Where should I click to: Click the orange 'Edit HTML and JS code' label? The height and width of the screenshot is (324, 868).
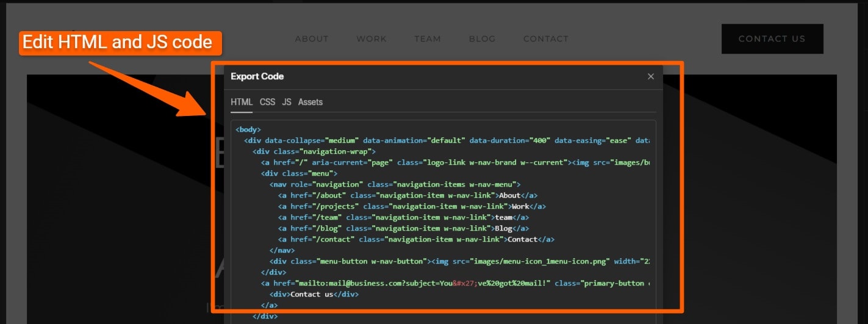117,42
